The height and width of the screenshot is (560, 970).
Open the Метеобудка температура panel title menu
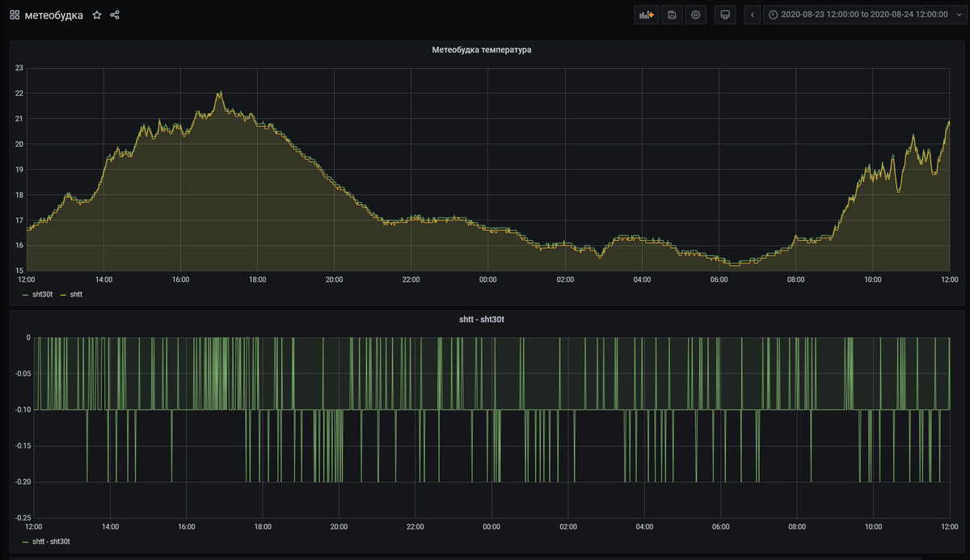click(482, 50)
